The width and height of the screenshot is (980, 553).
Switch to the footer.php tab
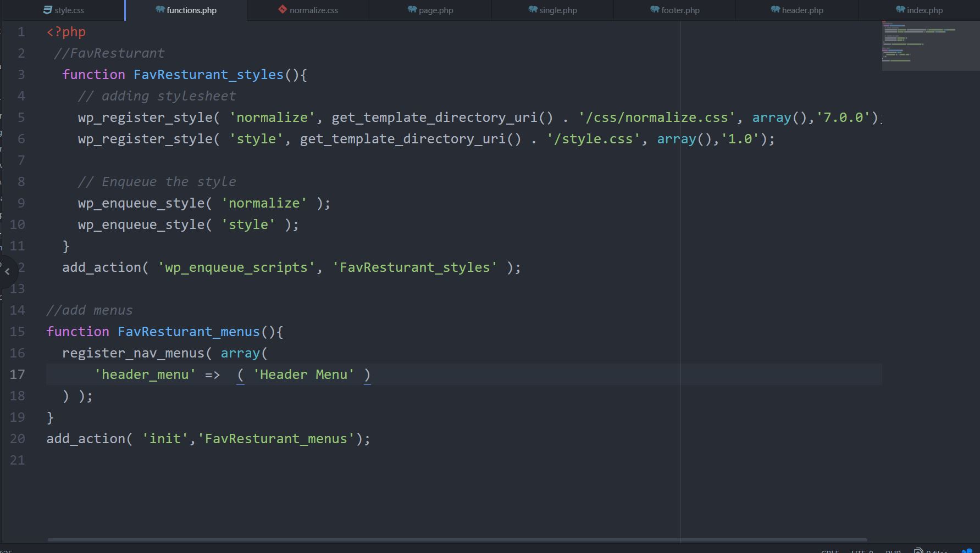(674, 10)
